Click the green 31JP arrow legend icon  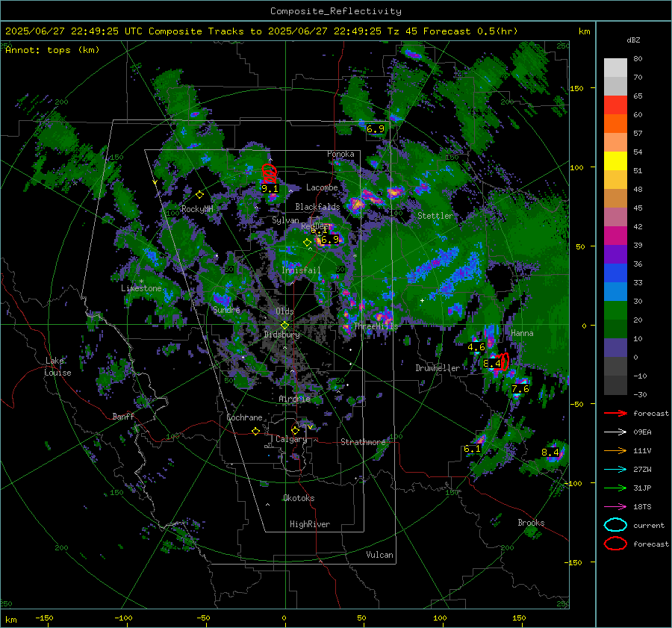point(615,488)
